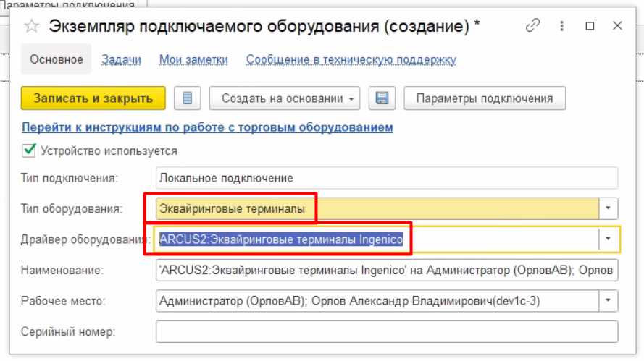Maximize the dialog window
The height and width of the screenshot is (361, 644).
(x=590, y=26)
